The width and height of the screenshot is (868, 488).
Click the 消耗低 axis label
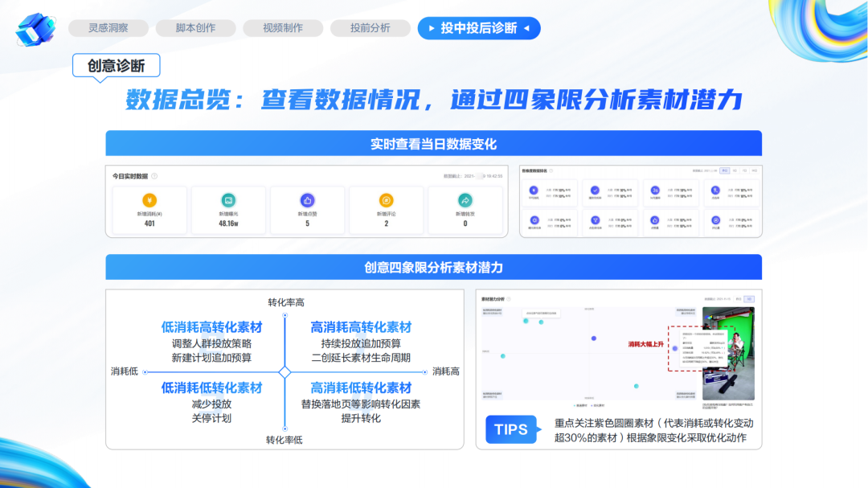coord(125,371)
